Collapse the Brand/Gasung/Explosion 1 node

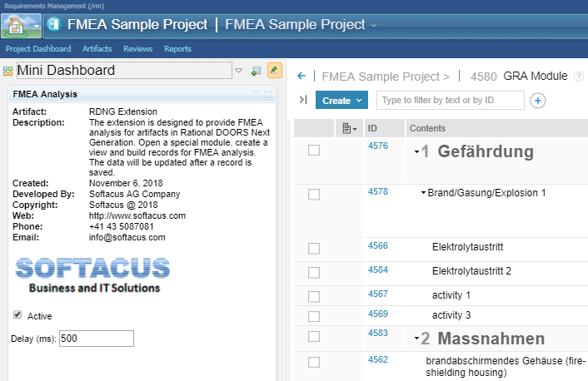point(423,193)
